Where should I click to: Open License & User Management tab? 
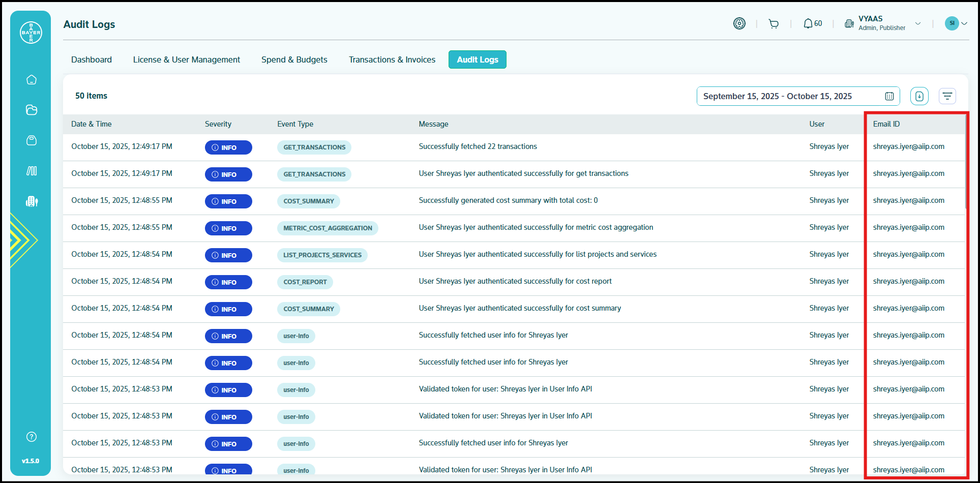(187, 59)
